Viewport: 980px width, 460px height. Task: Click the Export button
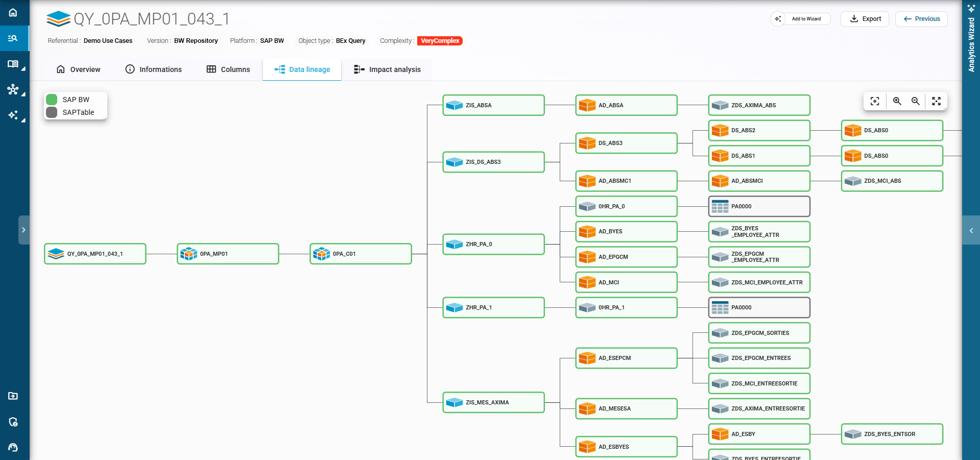point(865,19)
